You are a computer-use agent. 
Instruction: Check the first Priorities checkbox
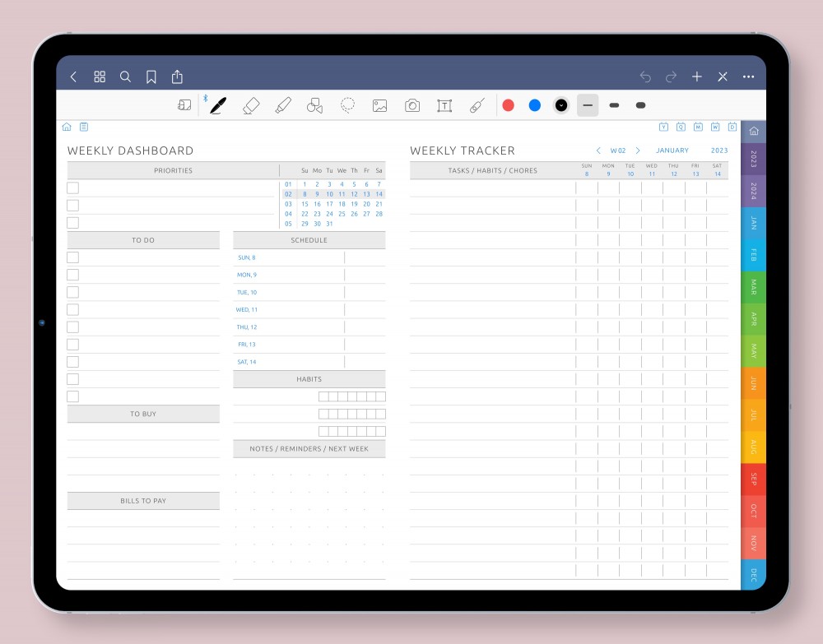(x=73, y=188)
